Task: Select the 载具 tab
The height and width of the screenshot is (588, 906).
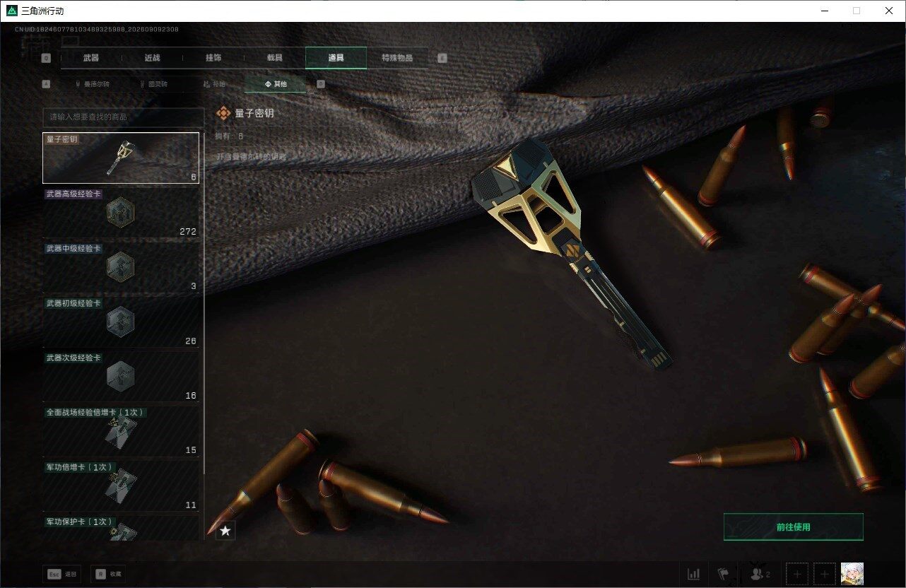Action: click(274, 58)
